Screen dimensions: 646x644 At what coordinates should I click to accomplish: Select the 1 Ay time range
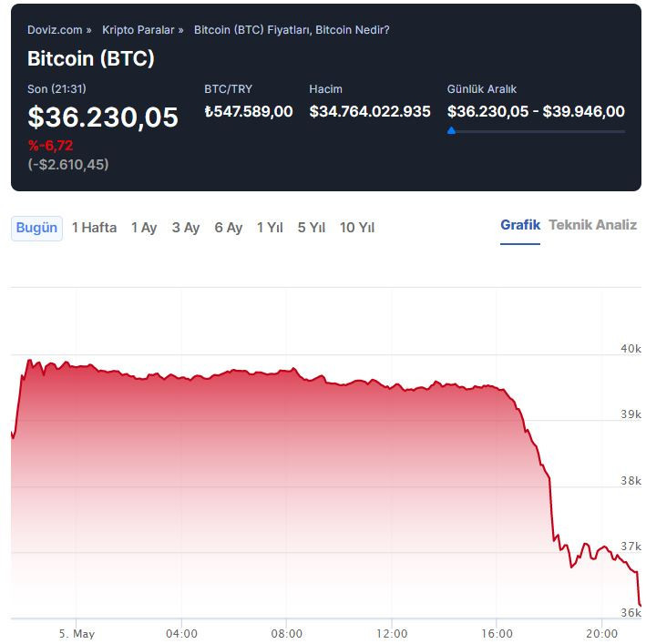pos(144,228)
